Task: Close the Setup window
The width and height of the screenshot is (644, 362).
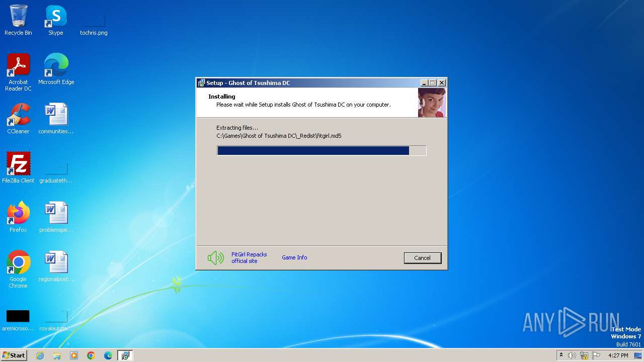Action: point(442,83)
